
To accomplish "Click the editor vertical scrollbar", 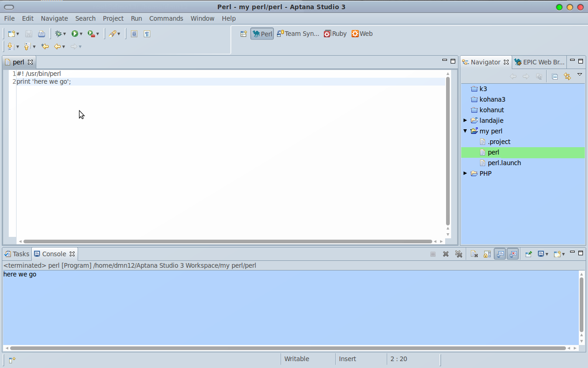I will pyautogui.click(x=448, y=152).
